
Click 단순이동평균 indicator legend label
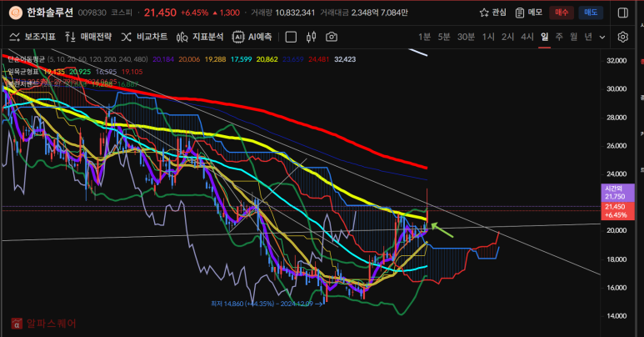point(27,59)
